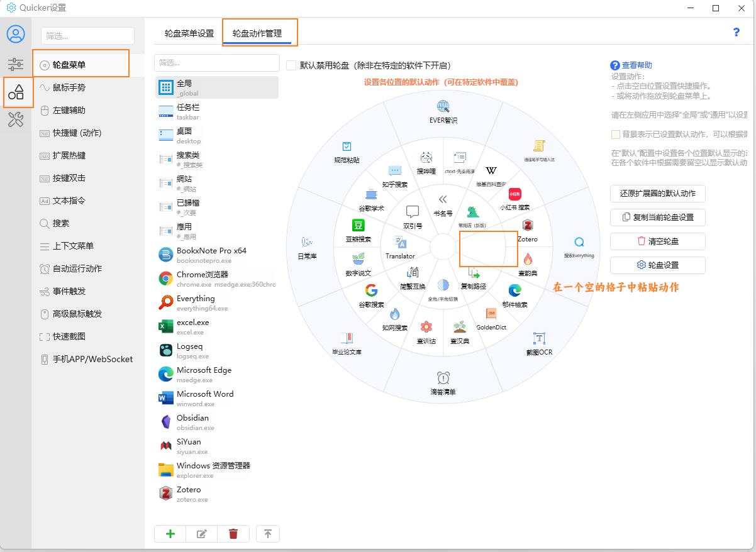The width and height of the screenshot is (756, 552).
Task: Select the EVER智识 action on the wheel
Action: [443, 111]
